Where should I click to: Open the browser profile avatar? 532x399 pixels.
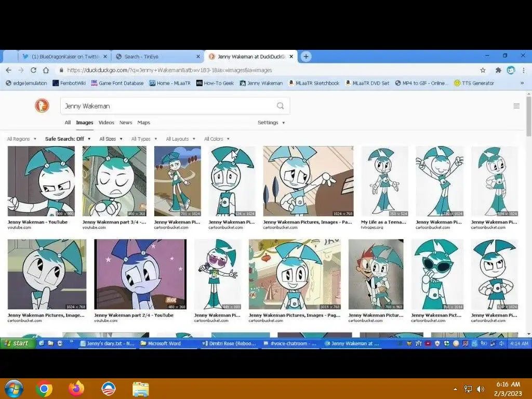[511, 70]
